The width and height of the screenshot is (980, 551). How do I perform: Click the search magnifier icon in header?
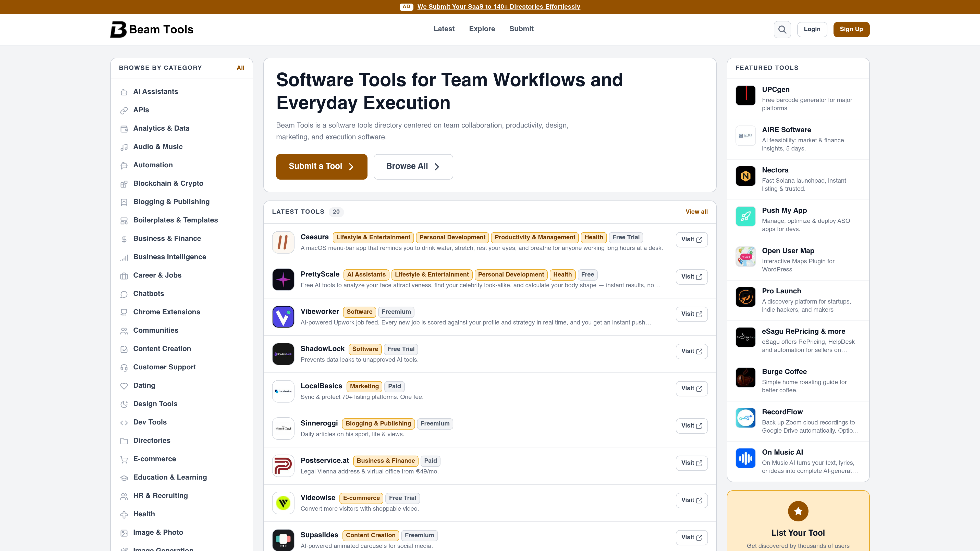coord(782,29)
